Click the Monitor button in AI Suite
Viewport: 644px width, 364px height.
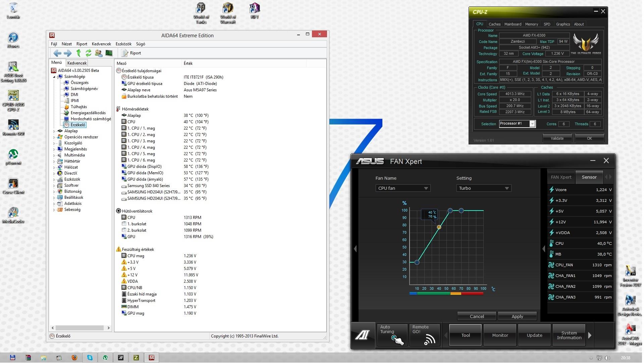pos(500,335)
